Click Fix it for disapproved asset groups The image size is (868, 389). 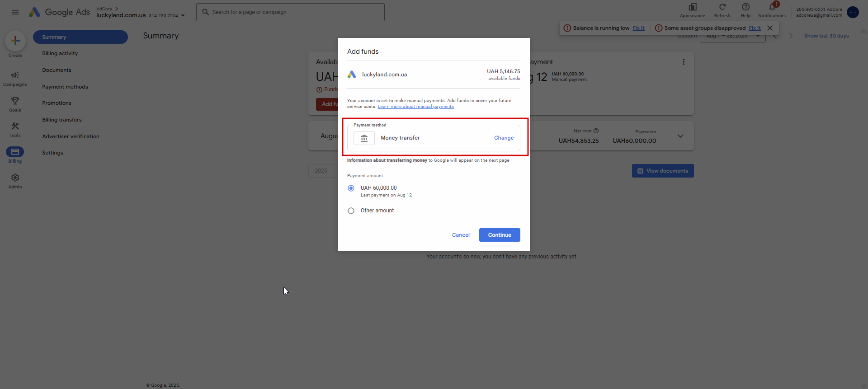[755, 28]
